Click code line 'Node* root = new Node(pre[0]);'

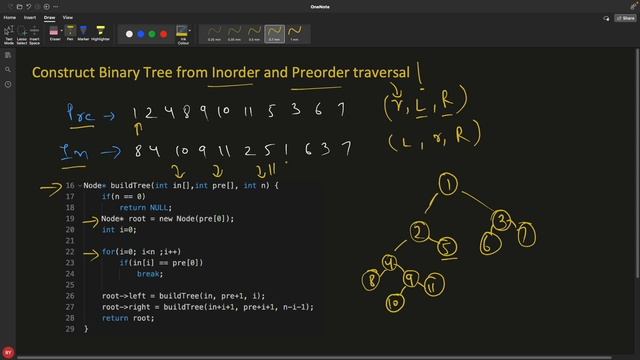(168, 219)
